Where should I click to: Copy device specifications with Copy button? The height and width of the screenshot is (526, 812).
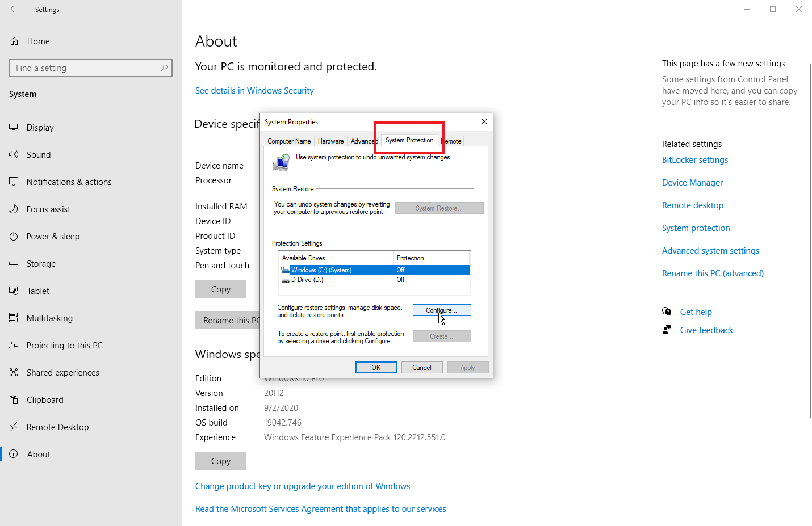tap(221, 289)
